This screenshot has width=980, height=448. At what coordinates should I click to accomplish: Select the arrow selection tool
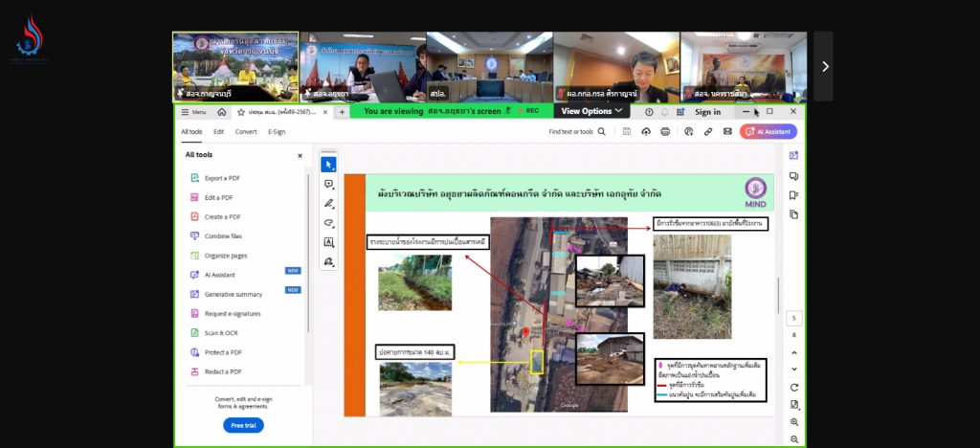pyautogui.click(x=328, y=165)
